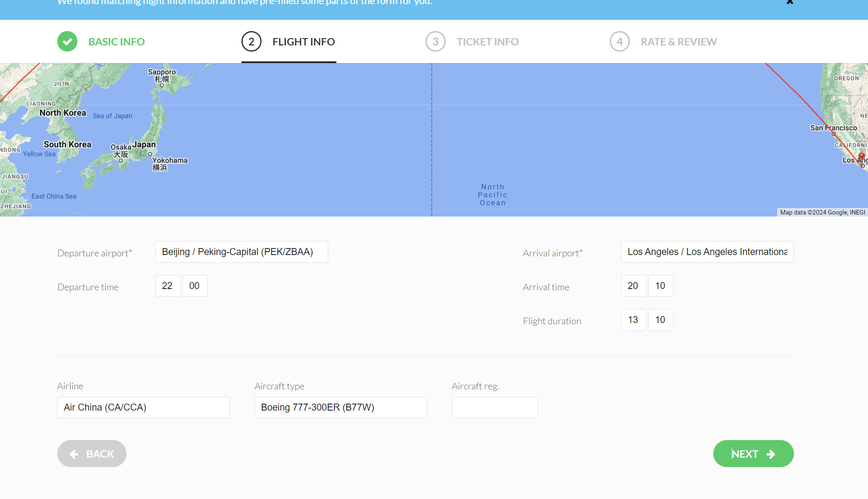Edit the Departure airport field
The image size is (868, 499).
tap(241, 252)
